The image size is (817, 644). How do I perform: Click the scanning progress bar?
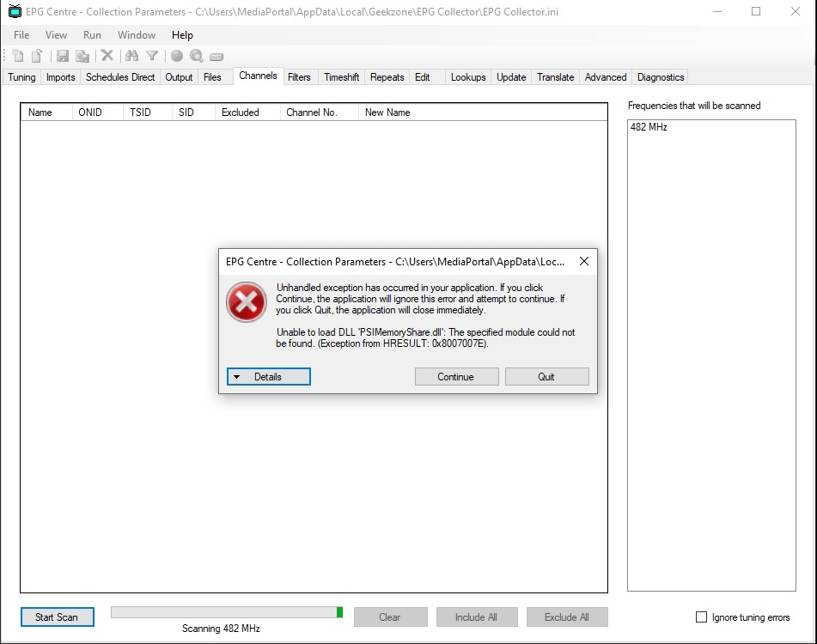pyautogui.click(x=226, y=612)
